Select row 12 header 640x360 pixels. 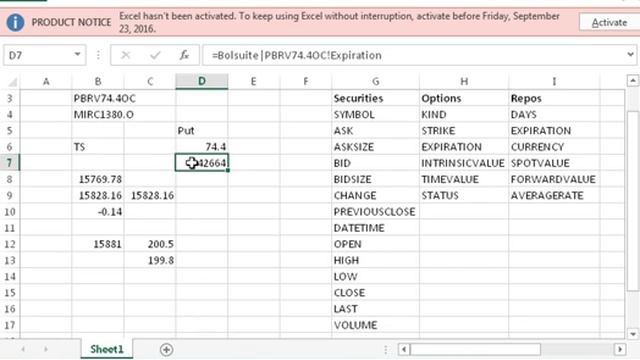(10, 244)
